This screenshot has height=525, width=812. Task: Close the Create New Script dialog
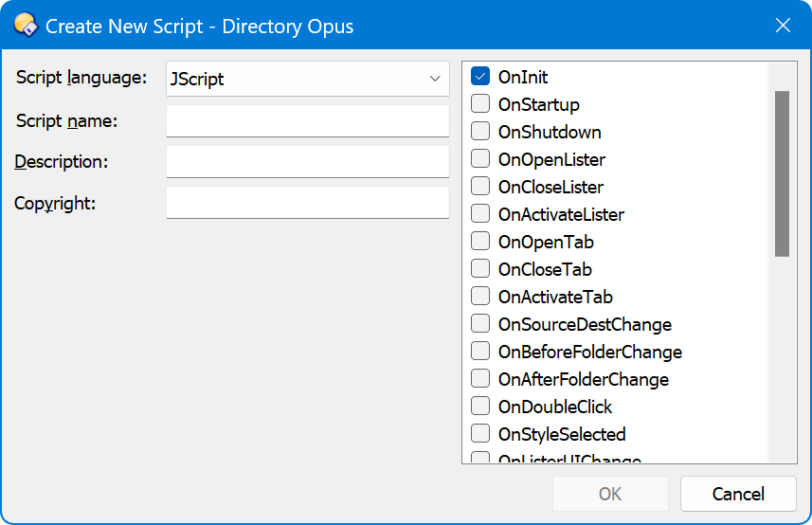(x=783, y=25)
